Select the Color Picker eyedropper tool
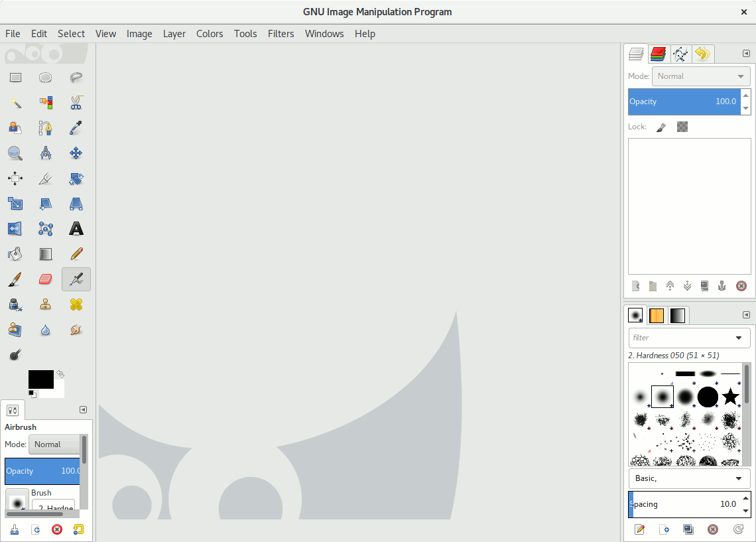 [x=76, y=128]
